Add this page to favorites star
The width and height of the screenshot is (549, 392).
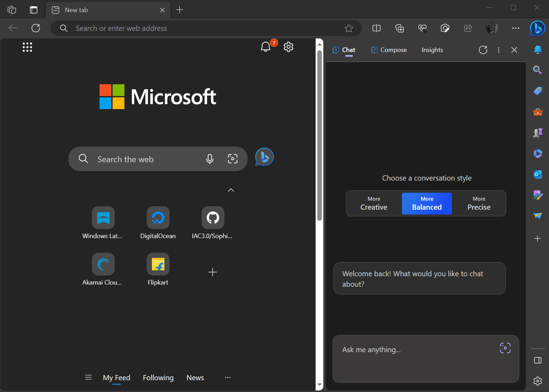click(x=349, y=28)
